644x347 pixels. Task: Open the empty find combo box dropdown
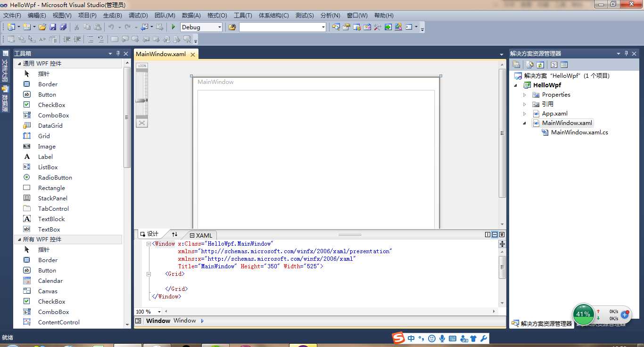323,27
